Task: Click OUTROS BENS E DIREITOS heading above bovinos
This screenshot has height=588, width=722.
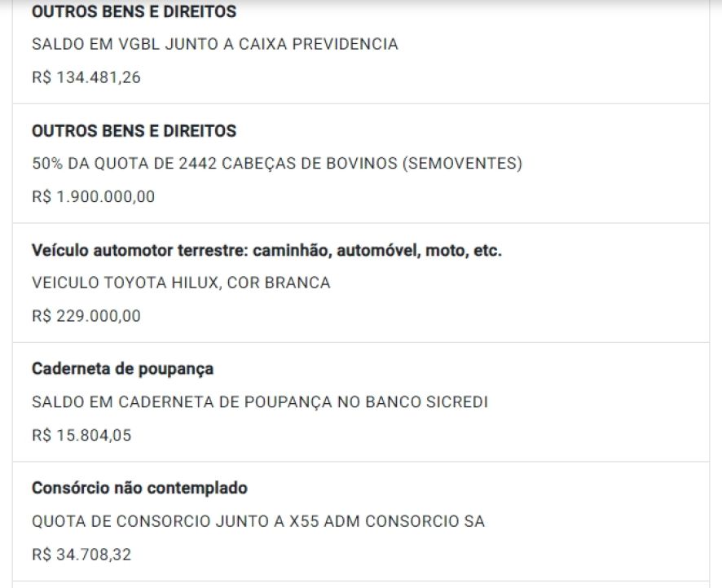Action: point(134,131)
